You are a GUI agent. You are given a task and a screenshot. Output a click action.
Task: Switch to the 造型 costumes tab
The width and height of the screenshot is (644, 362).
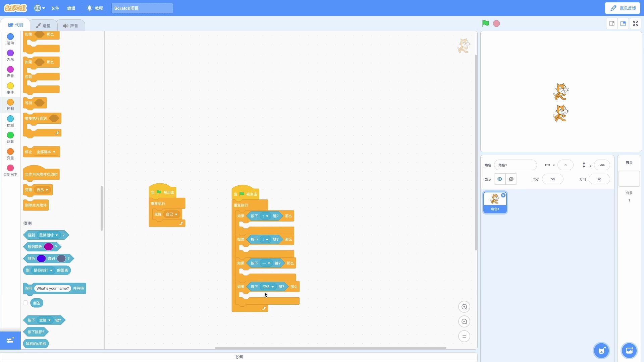[43, 25]
